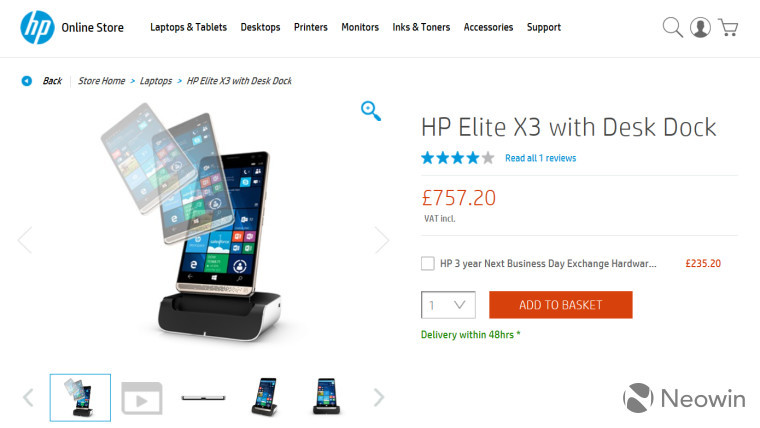Open the user account icon

click(700, 28)
